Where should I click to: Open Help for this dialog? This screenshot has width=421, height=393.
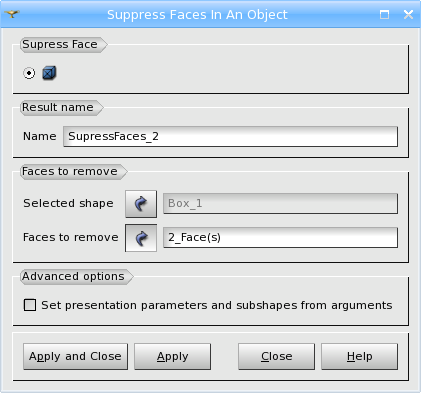359,356
